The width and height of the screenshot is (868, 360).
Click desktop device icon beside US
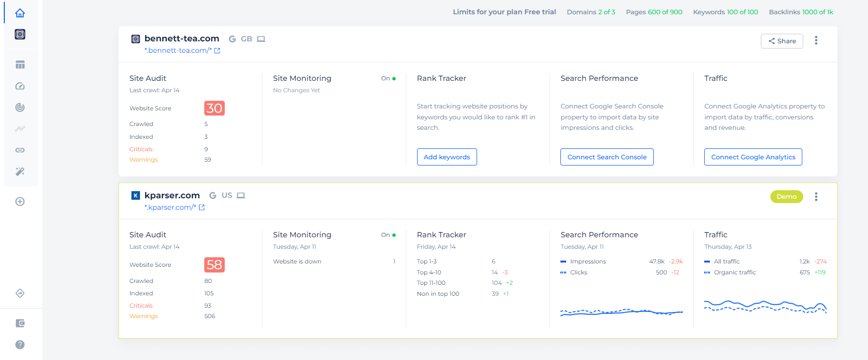coord(241,195)
